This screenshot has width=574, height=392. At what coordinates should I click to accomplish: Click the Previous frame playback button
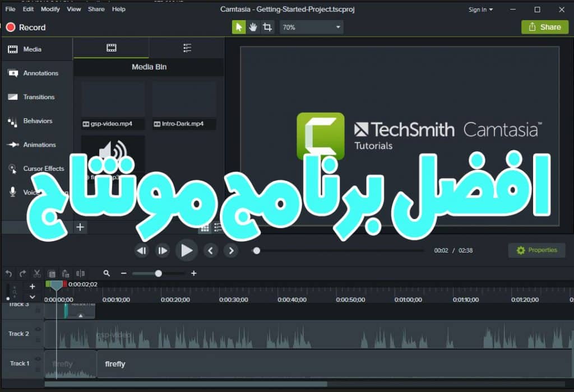tap(141, 251)
